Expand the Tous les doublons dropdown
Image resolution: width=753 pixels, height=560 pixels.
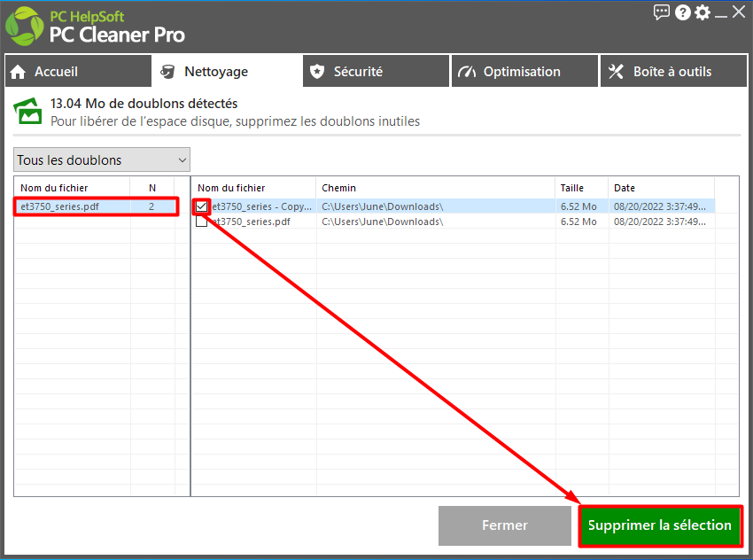coord(102,159)
